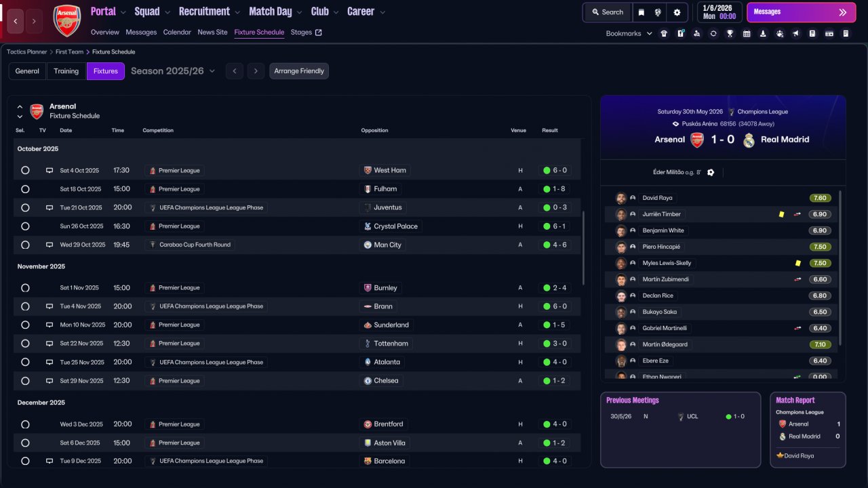Open the trophy icon in the bookmarks bar

pyautogui.click(x=730, y=33)
